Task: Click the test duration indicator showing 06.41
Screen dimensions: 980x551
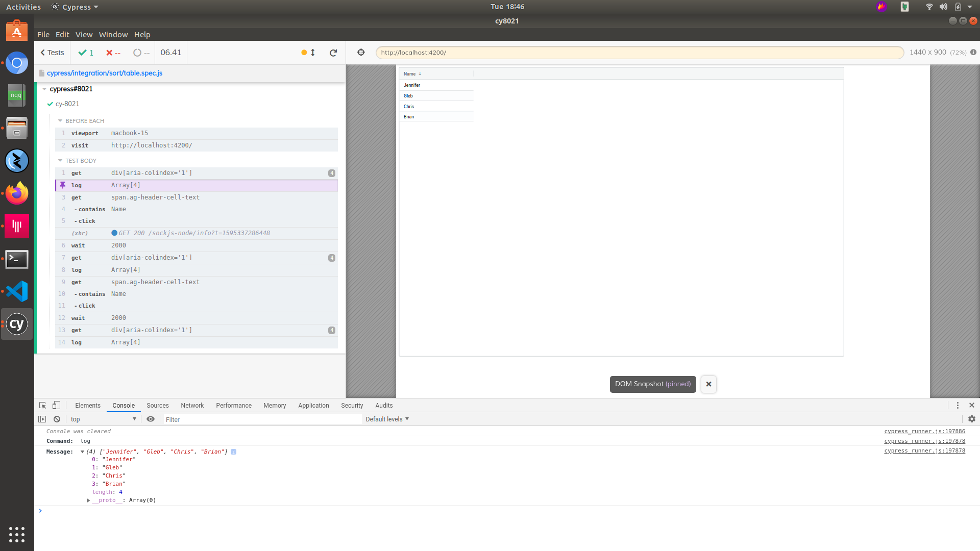Action: coord(170,53)
